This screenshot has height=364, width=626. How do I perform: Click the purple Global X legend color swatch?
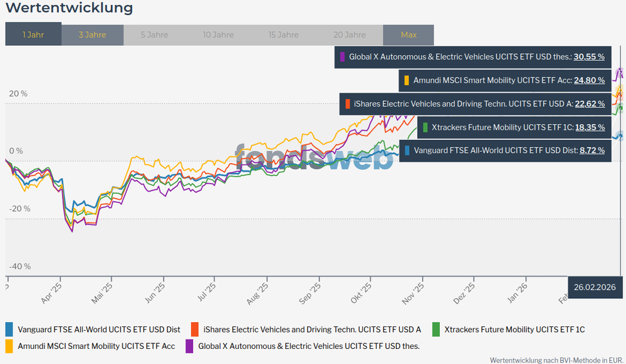coord(190,346)
